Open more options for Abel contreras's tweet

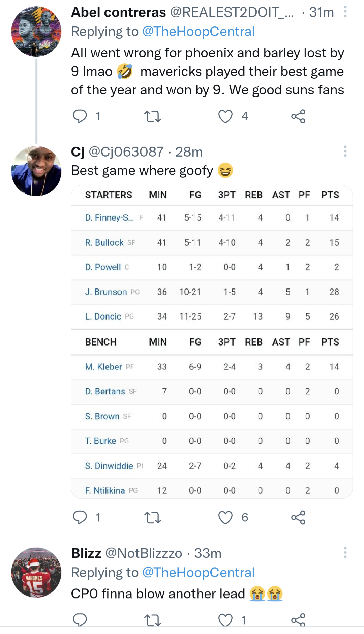345,12
